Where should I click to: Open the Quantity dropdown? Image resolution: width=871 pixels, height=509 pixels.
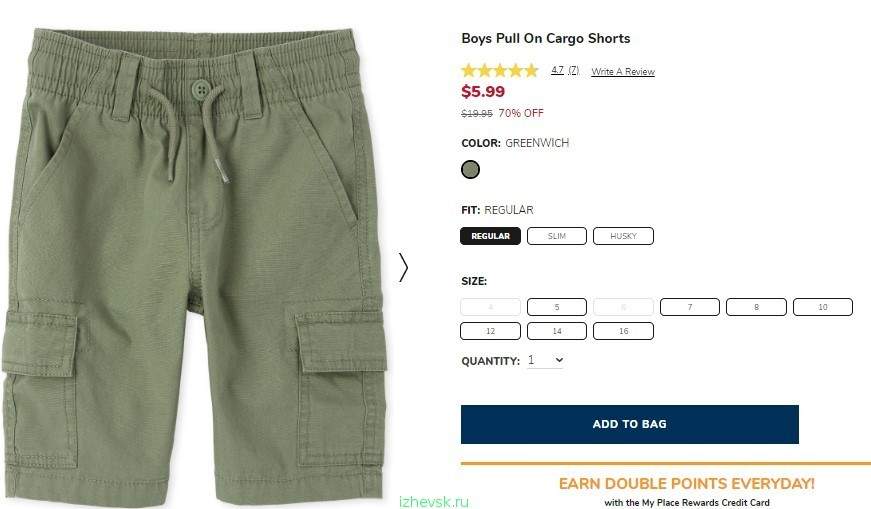545,360
